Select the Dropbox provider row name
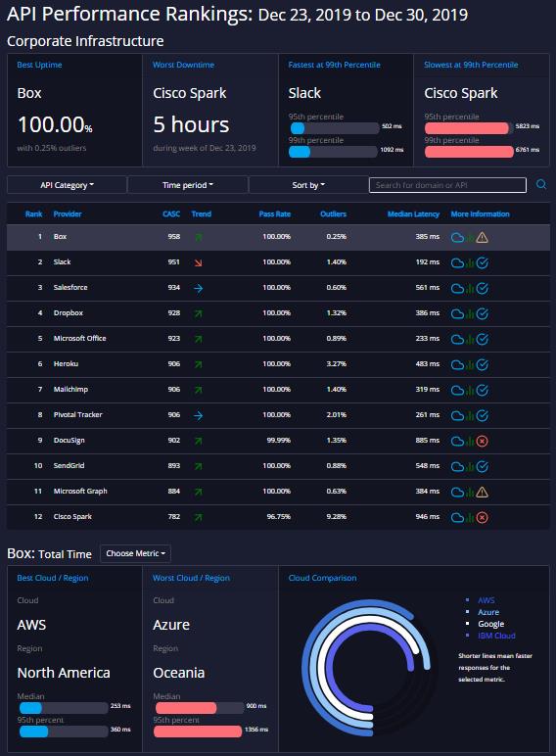The width and height of the screenshot is (556, 756). click(68, 313)
